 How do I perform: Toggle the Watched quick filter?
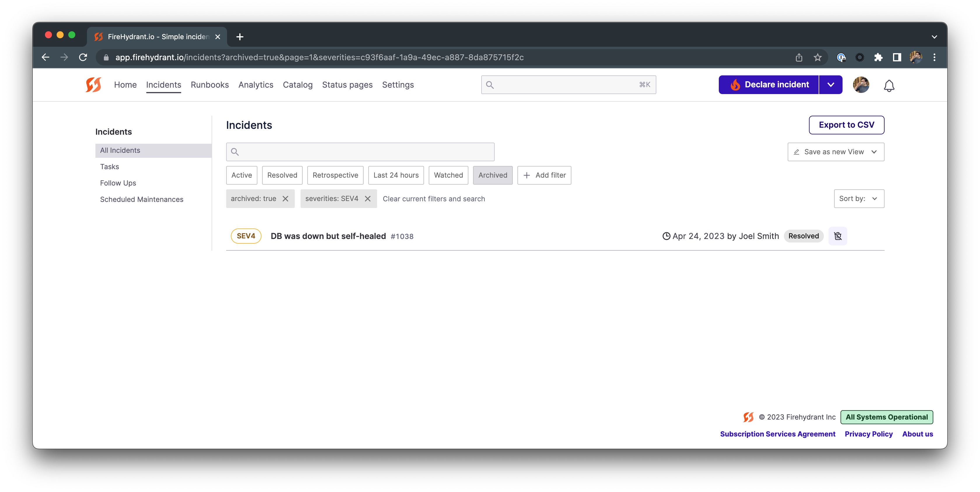coord(448,175)
